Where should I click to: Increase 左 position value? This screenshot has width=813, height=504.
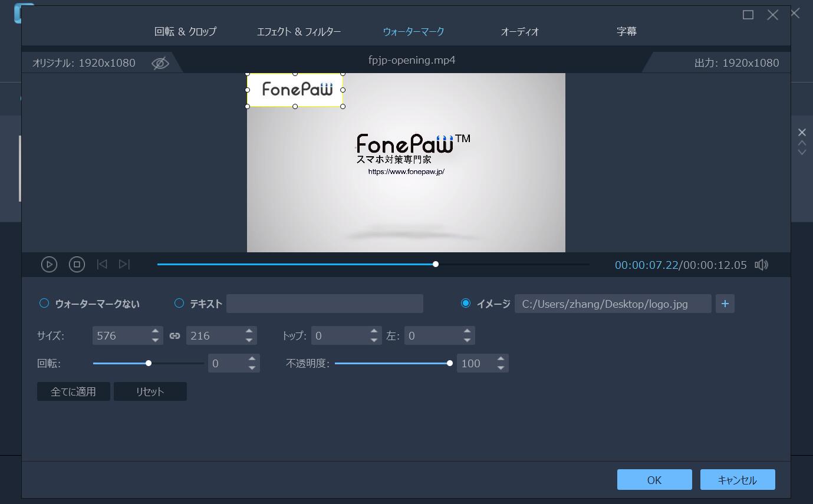(467, 331)
